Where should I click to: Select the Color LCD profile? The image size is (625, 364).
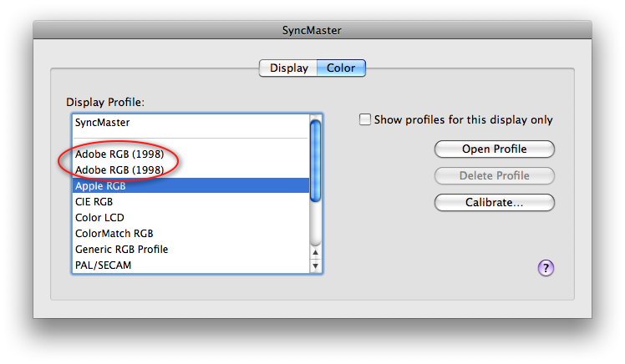191,217
